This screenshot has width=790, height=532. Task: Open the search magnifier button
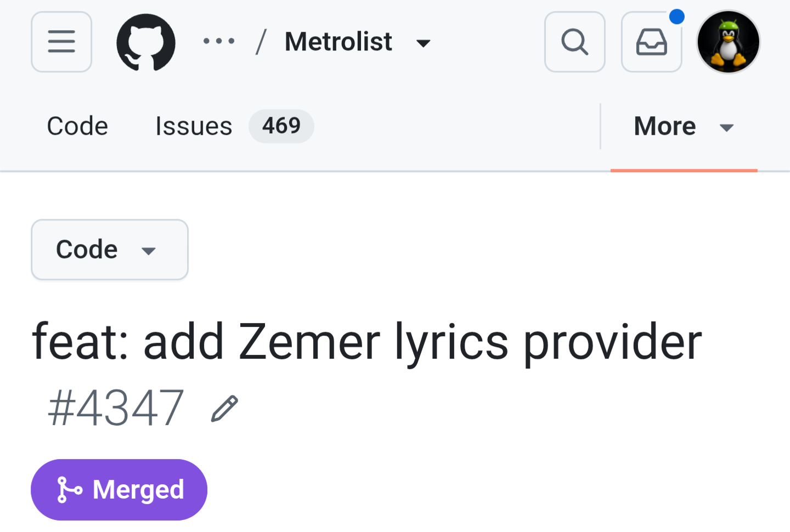(575, 42)
